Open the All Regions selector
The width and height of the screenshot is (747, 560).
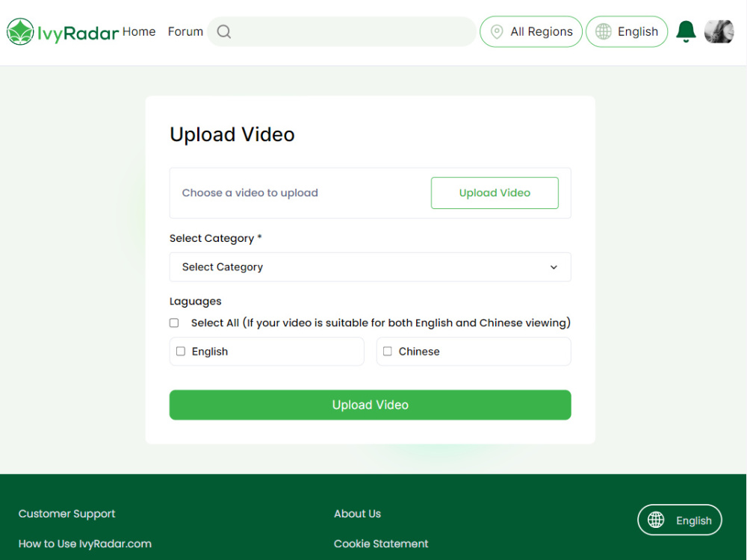coord(530,32)
